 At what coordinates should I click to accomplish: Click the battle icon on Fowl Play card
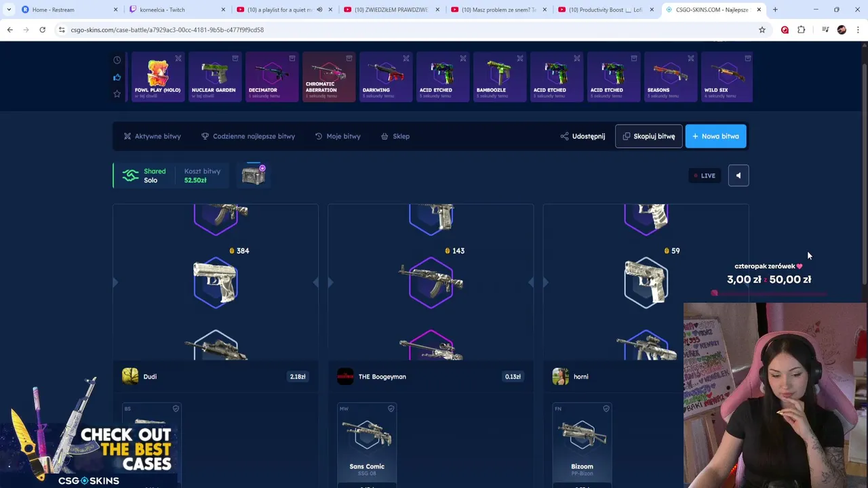tap(178, 58)
